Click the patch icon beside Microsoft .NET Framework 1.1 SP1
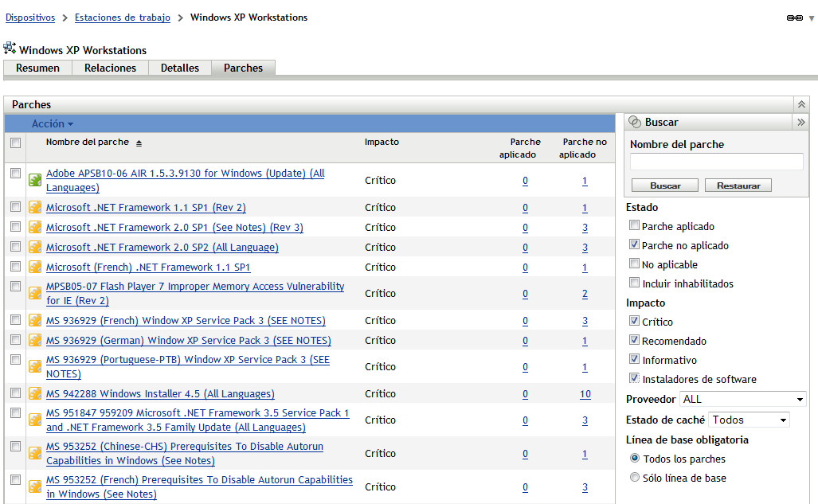Screen dimensions: 818x504 click(x=33, y=207)
